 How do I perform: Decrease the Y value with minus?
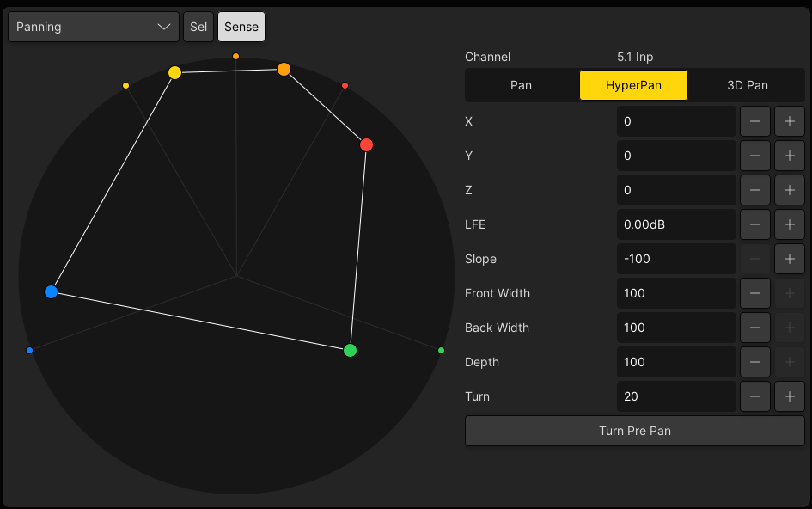point(754,156)
